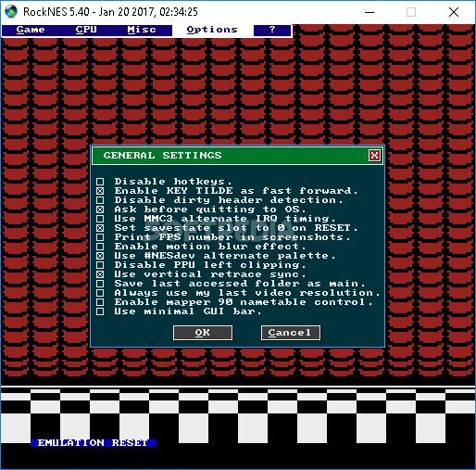Image resolution: width=476 pixels, height=470 pixels.
Task: Toggle Set savestate slot to 0 on RESET
Action: (100, 228)
